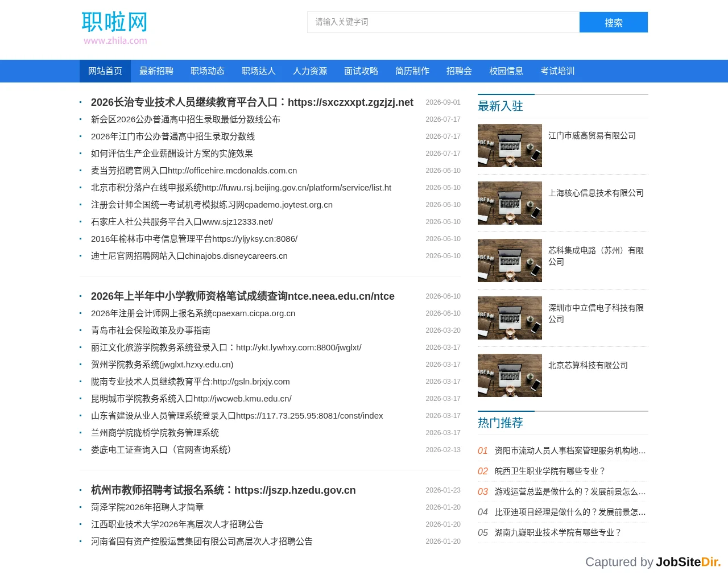Open hot item 04 比亚迪项目经理是做什么的
728x579 pixels.
point(570,512)
